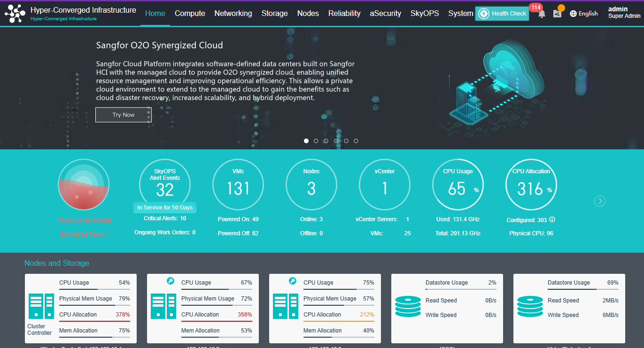Viewport: 644px width, 348px height.
Task: Select the fourth banner carousel dot
Action: (336, 141)
